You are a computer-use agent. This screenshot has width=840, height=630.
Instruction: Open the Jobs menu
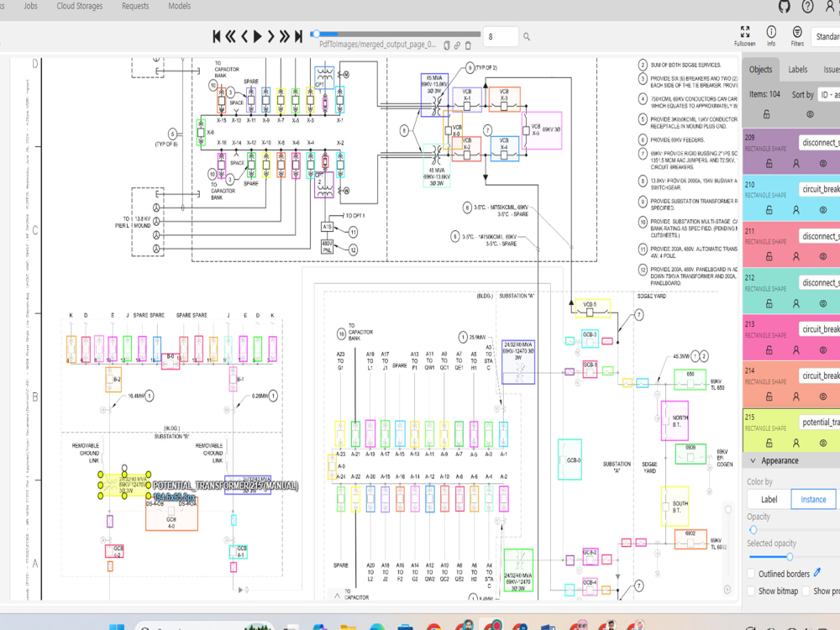pyautogui.click(x=30, y=6)
